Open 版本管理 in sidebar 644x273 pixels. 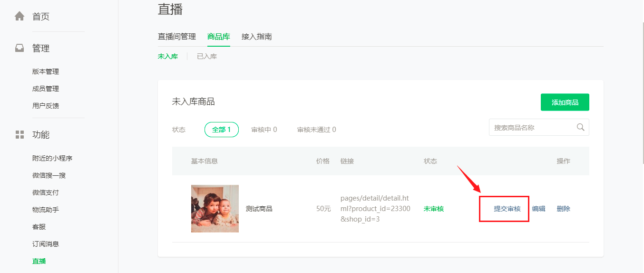(x=46, y=71)
